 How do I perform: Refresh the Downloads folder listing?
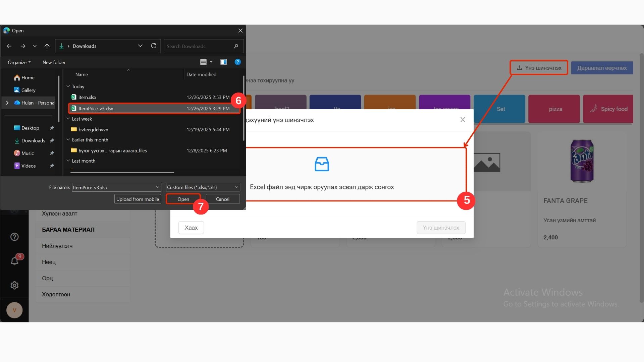click(154, 46)
